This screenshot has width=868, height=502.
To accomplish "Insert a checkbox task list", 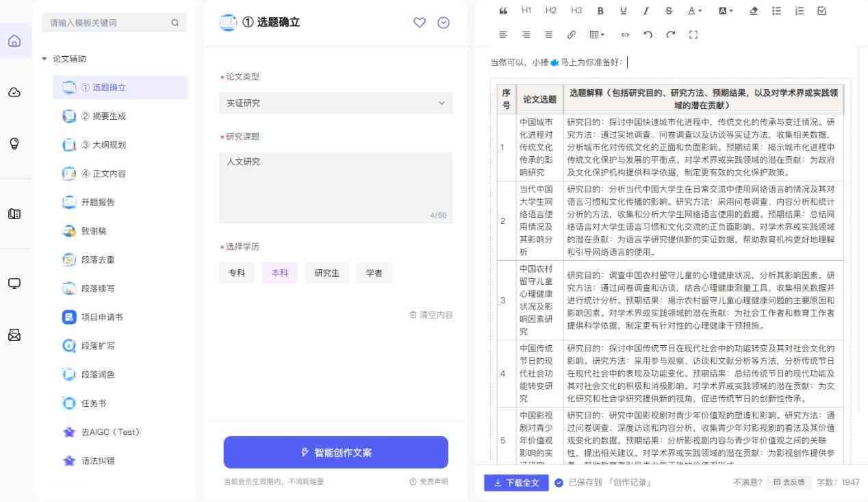I will 822,11.
